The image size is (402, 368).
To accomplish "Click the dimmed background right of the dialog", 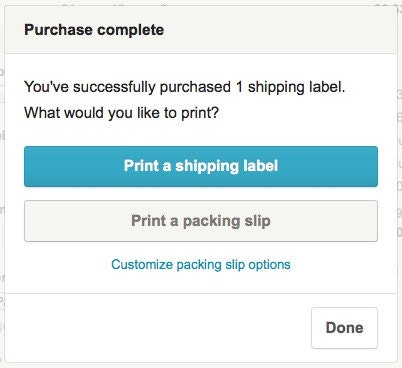I will pyautogui.click(x=400, y=183).
